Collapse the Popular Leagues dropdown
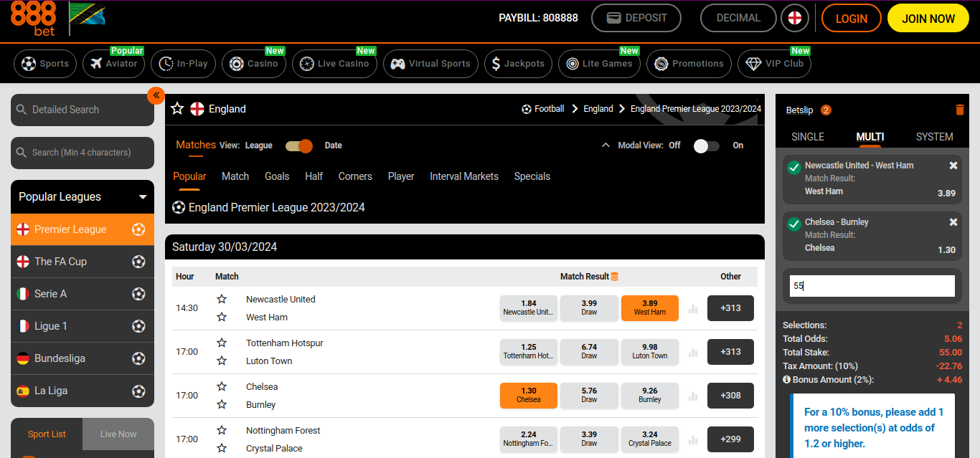The height and width of the screenshot is (458, 980). (x=143, y=197)
